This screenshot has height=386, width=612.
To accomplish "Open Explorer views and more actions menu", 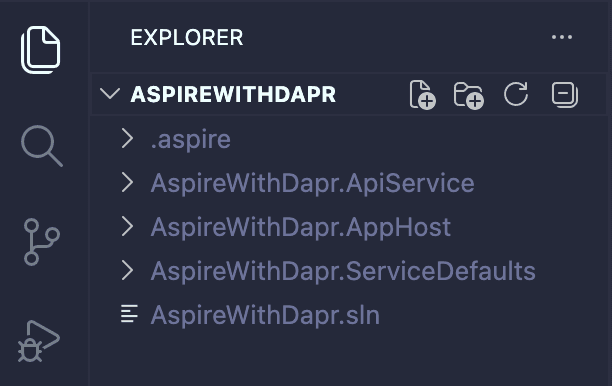I will (562, 37).
